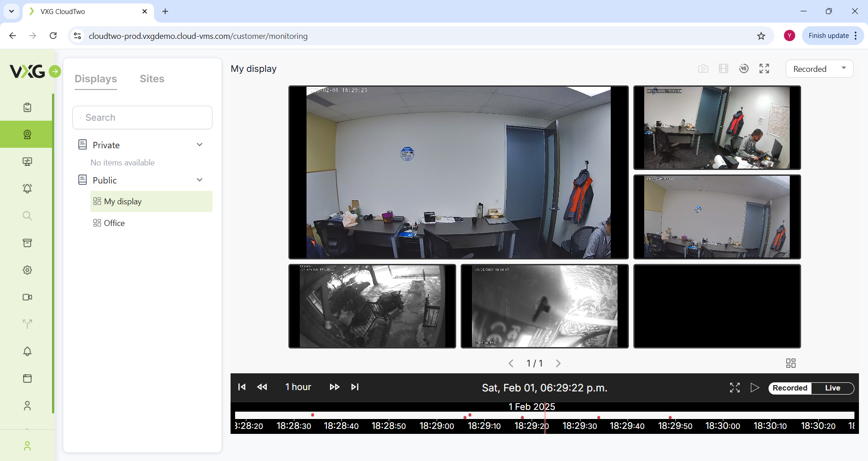
Task: Open the alarm bell icon in left sidebar
Action: 28,188
